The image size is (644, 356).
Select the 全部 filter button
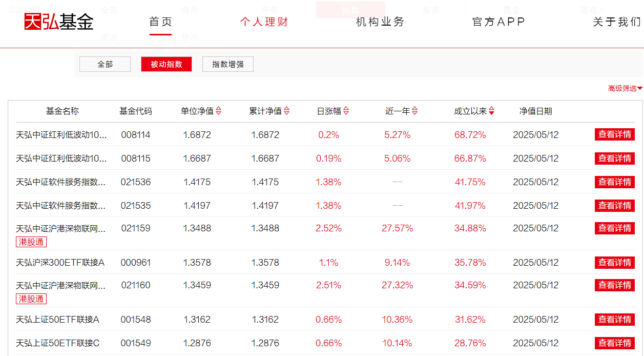click(x=105, y=64)
